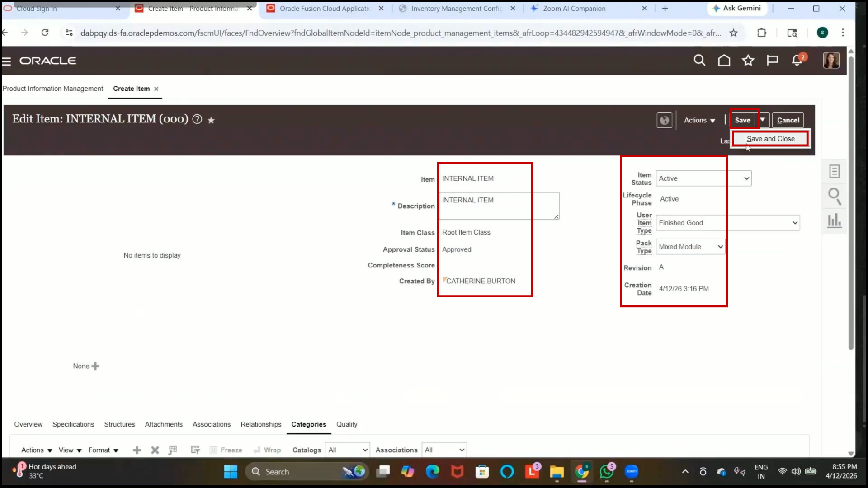Open the Windows Start menu

point(231,472)
